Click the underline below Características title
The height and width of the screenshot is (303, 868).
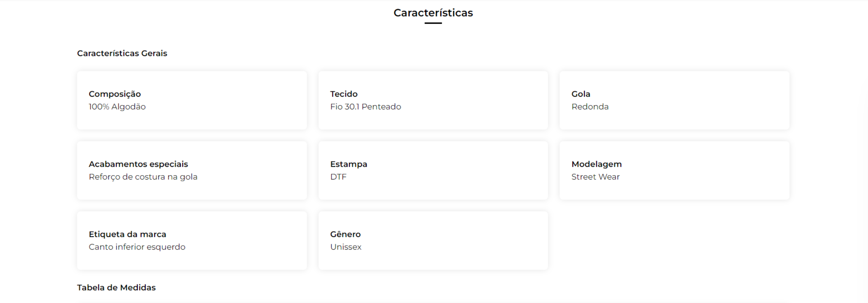click(433, 23)
